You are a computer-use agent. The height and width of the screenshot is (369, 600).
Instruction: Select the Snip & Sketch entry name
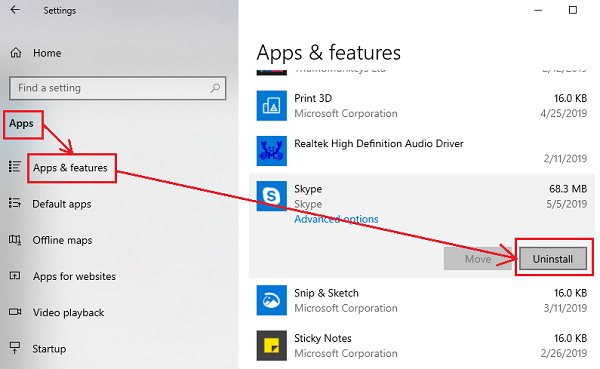pyautogui.click(x=326, y=293)
